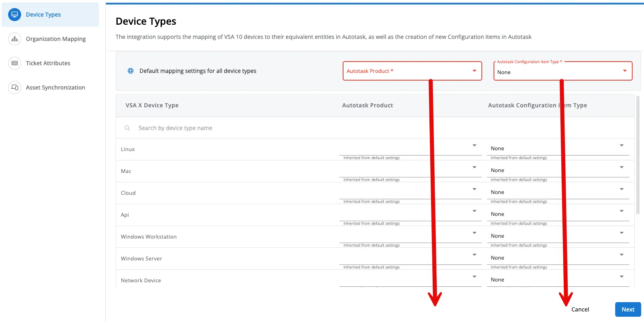Open Configuration Item Type dropdown for Api
The width and height of the screenshot is (644, 322).
coord(558,214)
